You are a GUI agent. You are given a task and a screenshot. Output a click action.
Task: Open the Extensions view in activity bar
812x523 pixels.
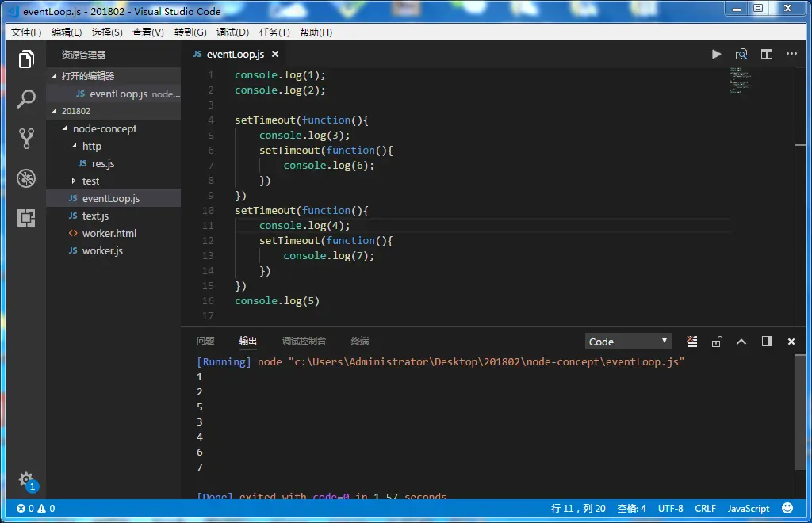click(26, 218)
